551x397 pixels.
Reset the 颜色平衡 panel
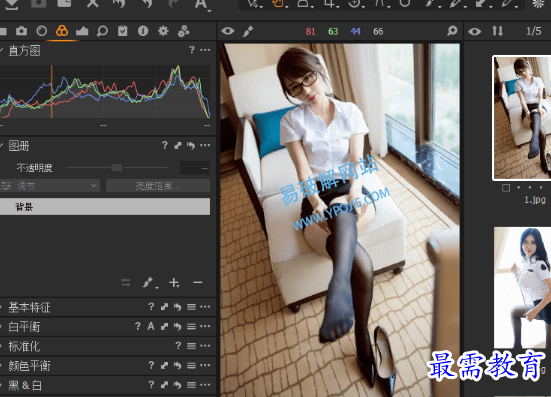point(177,365)
